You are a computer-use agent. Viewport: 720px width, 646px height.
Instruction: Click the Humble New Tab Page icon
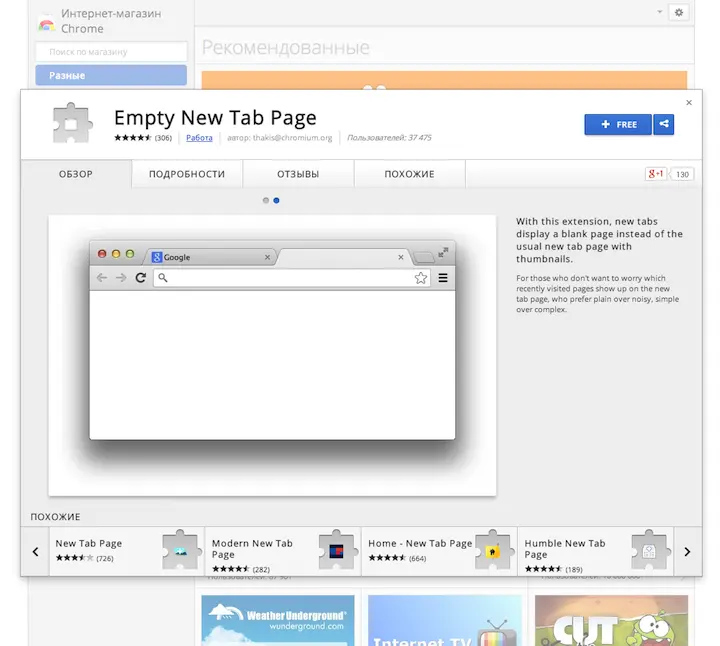click(649, 550)
